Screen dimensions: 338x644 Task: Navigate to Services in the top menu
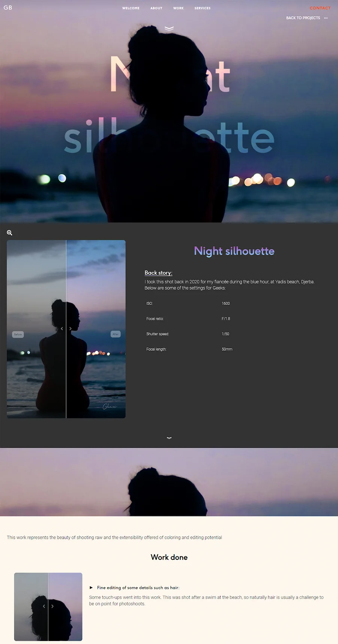pyautogui.click(x=202, y=8)
